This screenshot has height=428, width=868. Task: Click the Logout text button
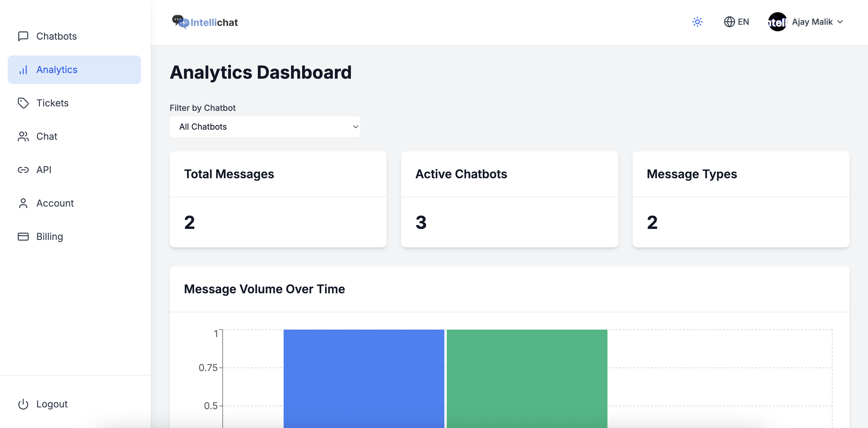click(x=52, y=404)
